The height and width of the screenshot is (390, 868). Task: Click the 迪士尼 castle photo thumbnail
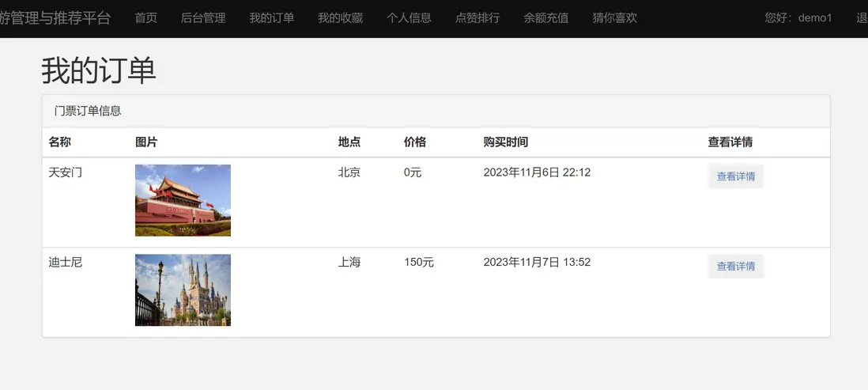tap(183, 290)
